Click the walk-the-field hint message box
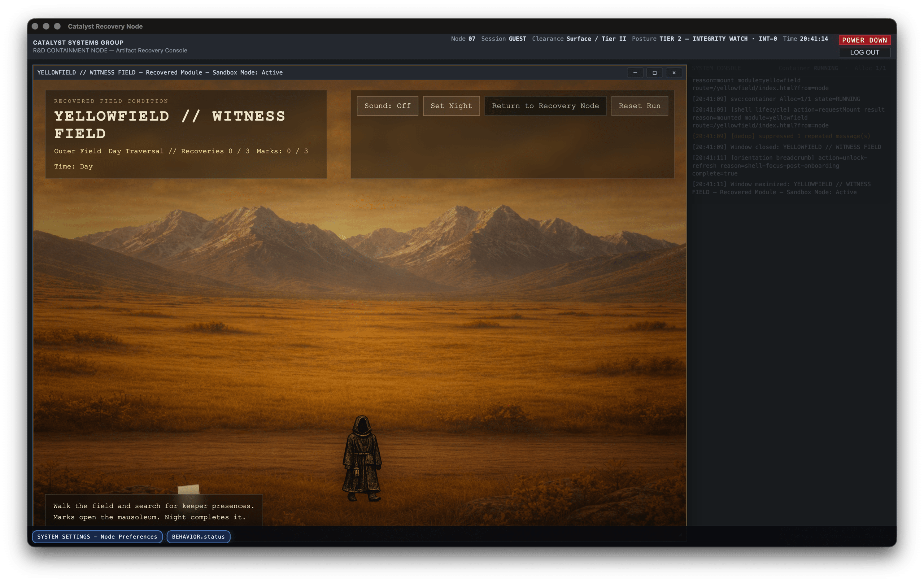The width and height of the screenshot is (924, 583). 154,511
